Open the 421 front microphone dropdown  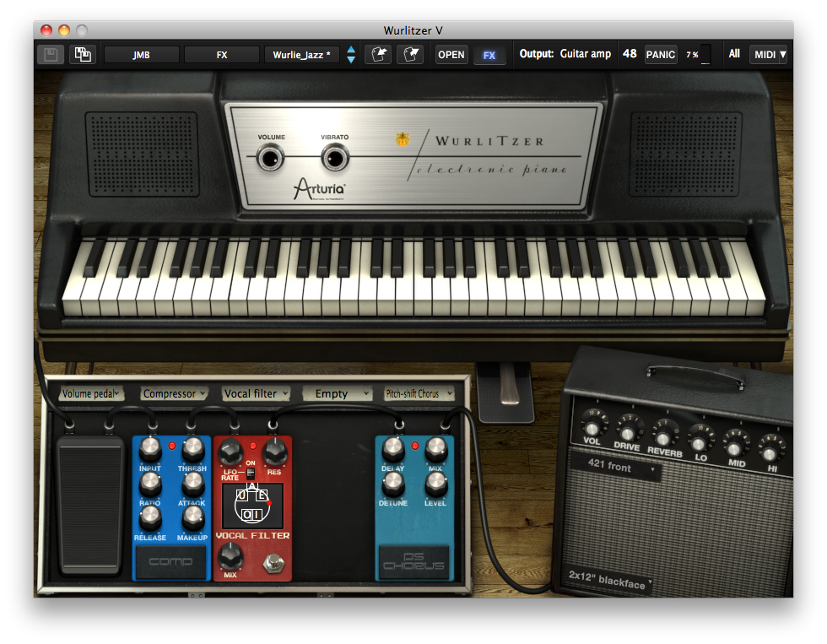click(617, 466)
